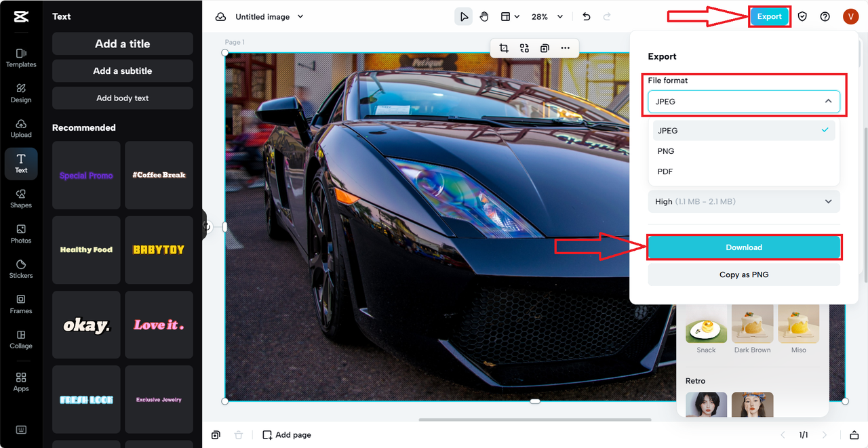The height and width of the screenshot is (448, 868).
Task: Open the Photos sidebar panel
Action: (21, 234)
